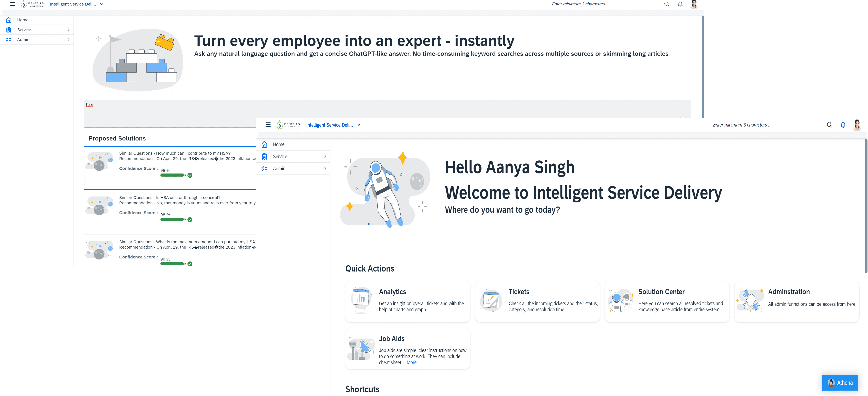This screenshot has width=868, height=396.
Task: Select 'Is HSA us it or through it concept?' solution
Action: tap(170, 212)
